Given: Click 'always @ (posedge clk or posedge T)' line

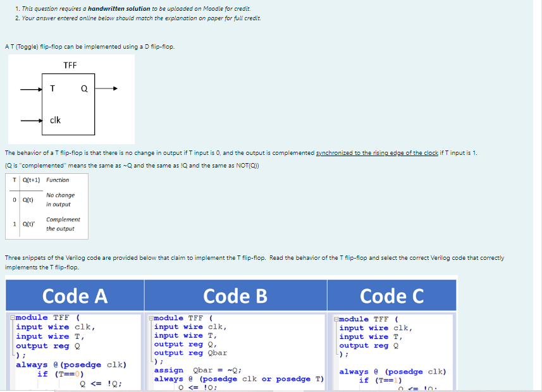Looking at the screenshot, I should pos(239,379).
